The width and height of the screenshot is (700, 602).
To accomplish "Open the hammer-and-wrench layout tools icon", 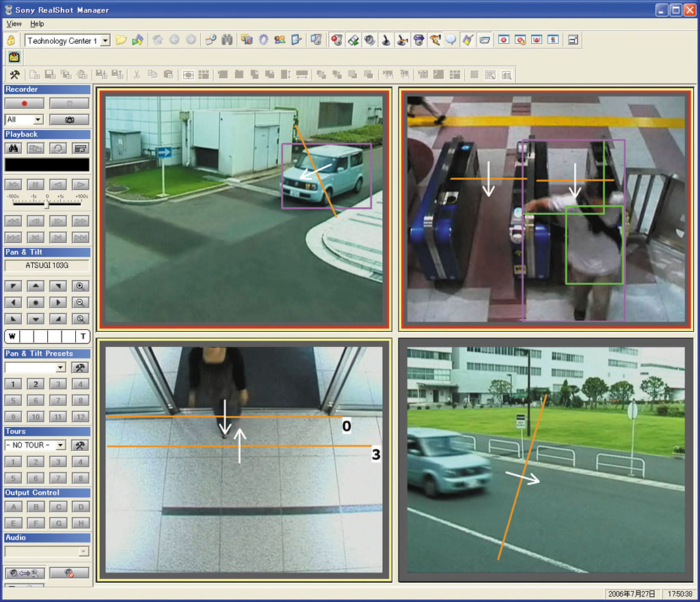I will pos(14,75).
